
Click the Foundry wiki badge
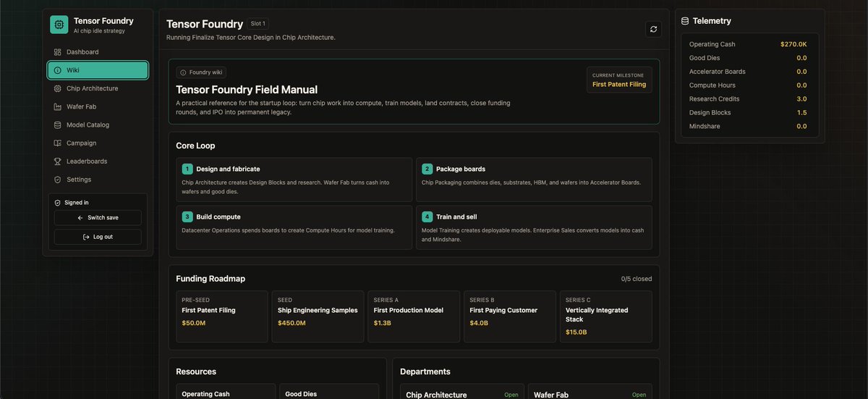(x=201, y=72)
